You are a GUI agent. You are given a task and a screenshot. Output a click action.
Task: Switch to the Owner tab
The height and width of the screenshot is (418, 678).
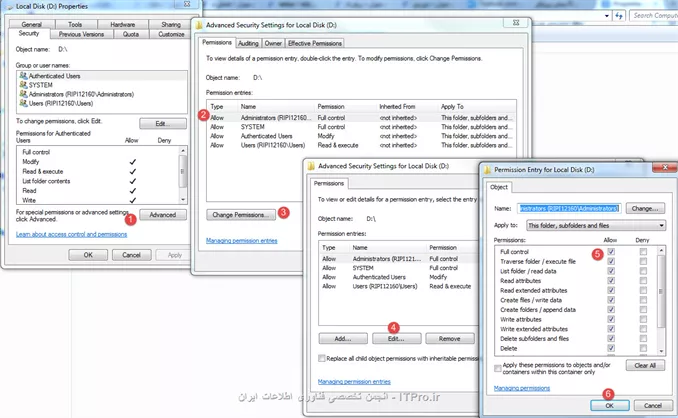273,43
